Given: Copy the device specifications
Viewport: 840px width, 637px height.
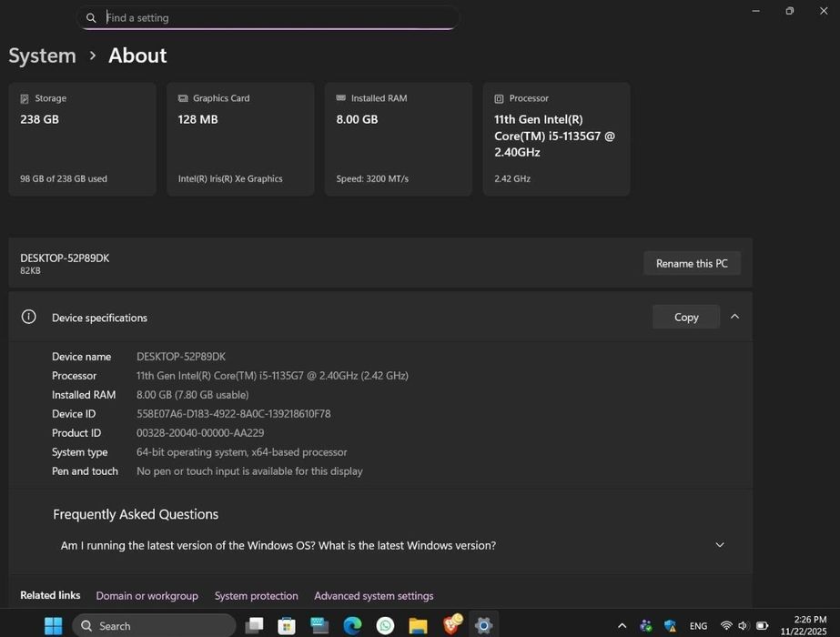Looking at the screenshot, I should point(686,318).
